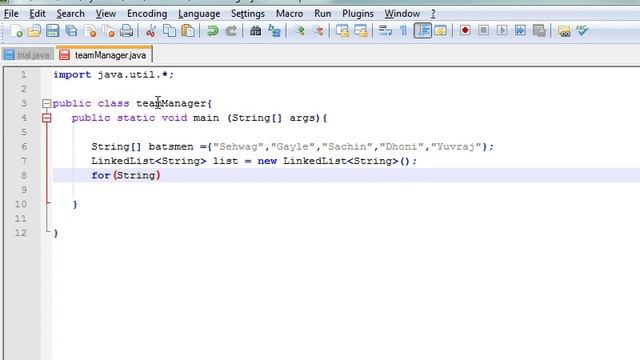Open the Encoding menu

coord(147,14)
